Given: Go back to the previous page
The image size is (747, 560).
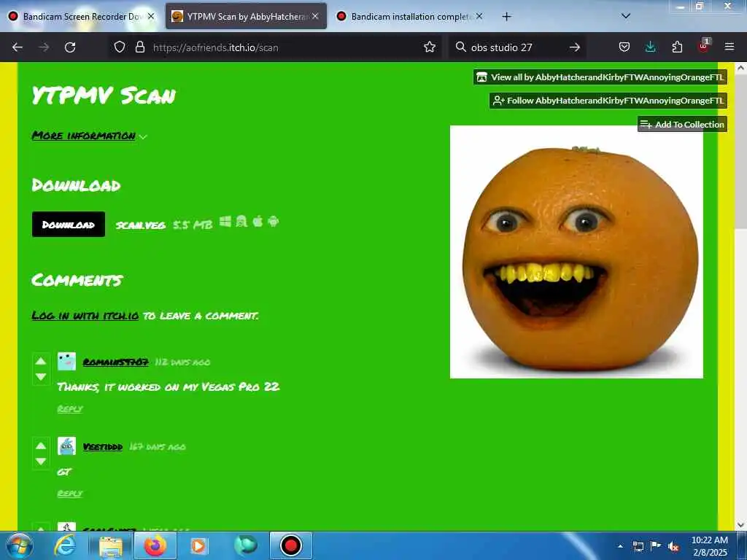Looking at the screenshot, I should [18, 47].
